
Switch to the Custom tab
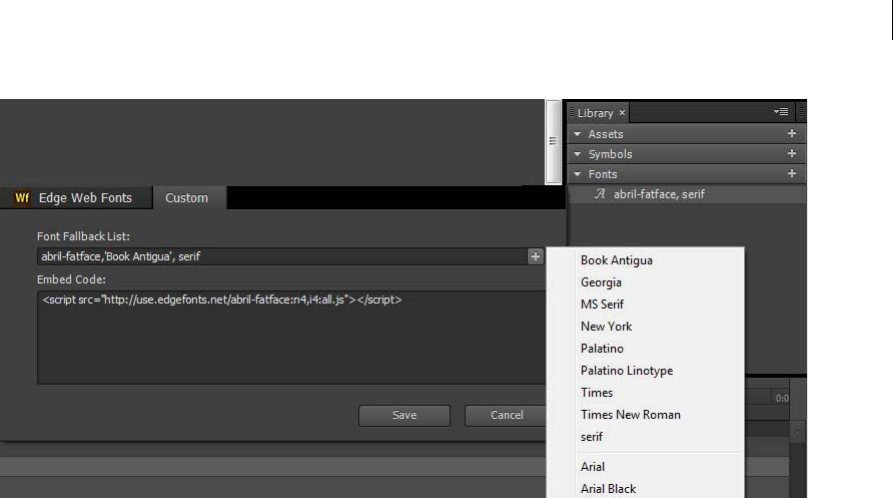coord(187,198)
